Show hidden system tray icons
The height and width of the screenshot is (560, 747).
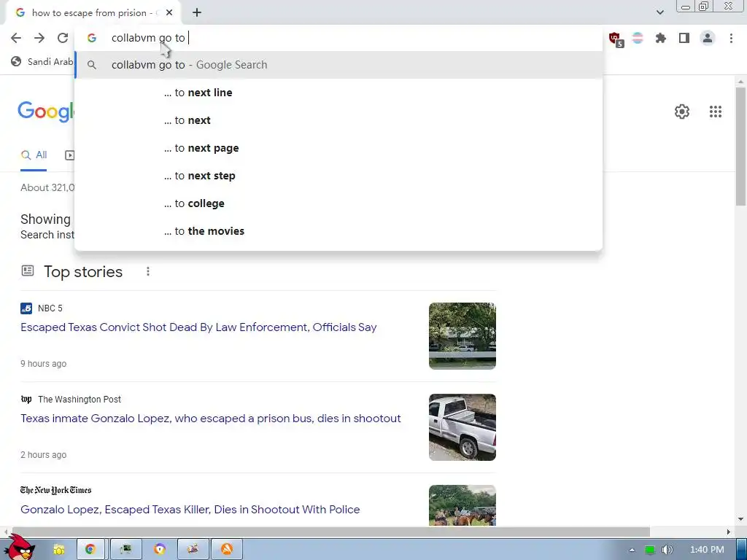click(632, 550)
